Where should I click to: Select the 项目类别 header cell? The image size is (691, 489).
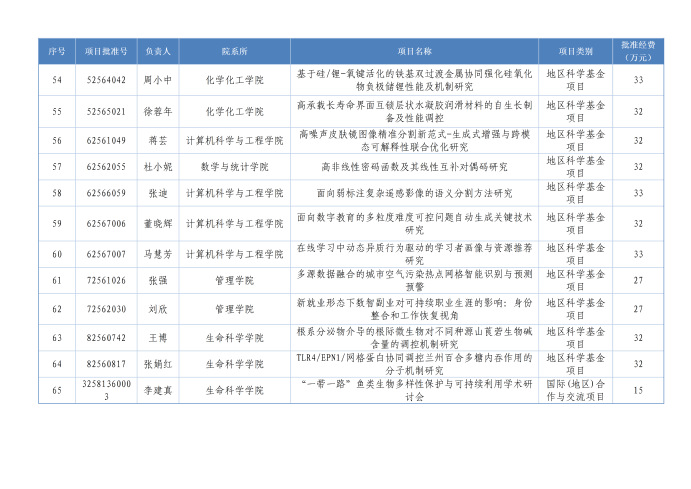[575, 51]
